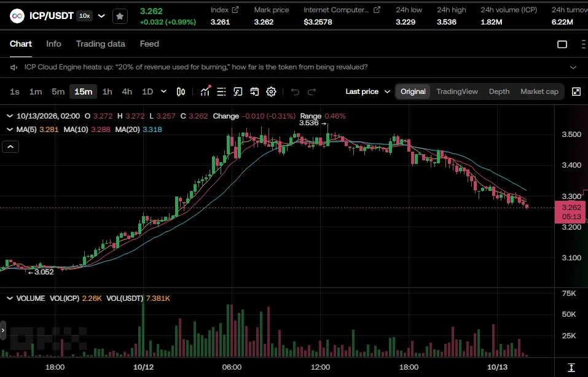The width and height of the screenshot is (588, 377).
Task: Open chart settings gear icon
Action: pyautogui.click(x=271, y=92)
